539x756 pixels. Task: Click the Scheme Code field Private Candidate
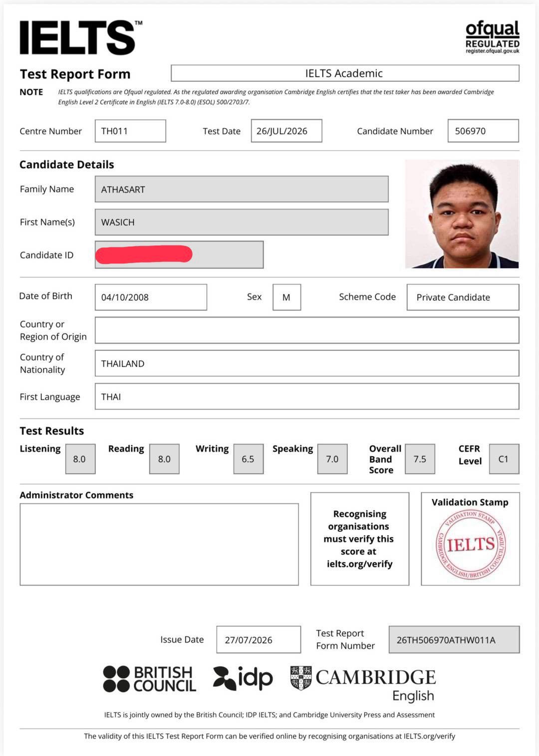point(463,297)
